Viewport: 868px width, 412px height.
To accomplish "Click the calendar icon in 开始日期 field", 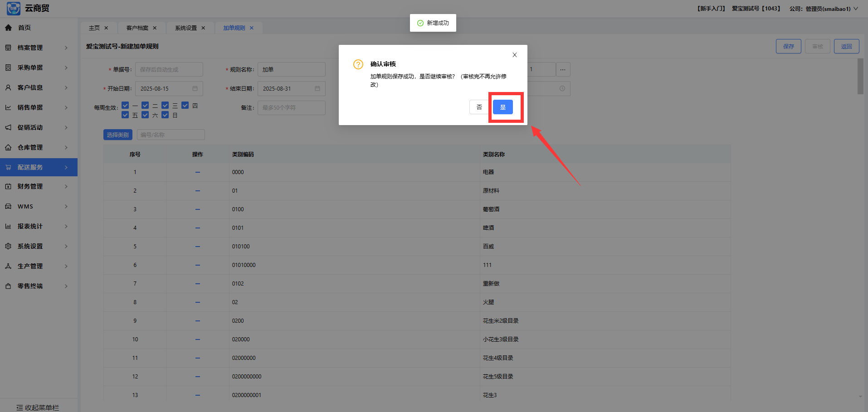I will click(195, 88).
